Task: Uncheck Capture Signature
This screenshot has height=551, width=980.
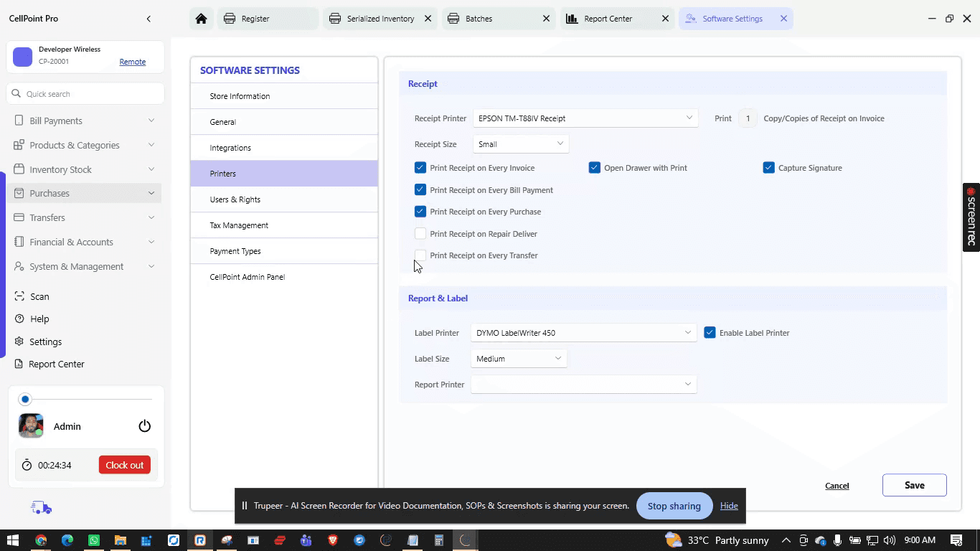Action: 768,168
